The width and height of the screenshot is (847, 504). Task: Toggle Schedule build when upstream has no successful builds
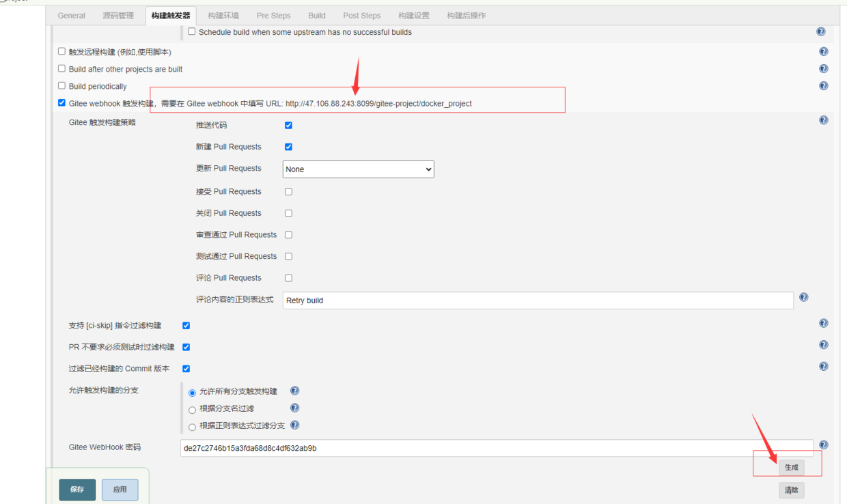[x=192, y=31]
